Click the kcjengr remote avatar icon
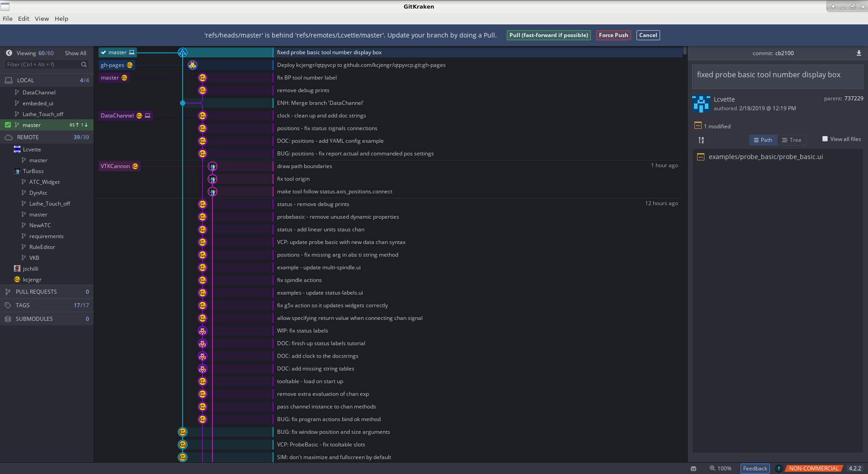The height and width of the screenshot is (474, 868). click(x=17, y=279)
